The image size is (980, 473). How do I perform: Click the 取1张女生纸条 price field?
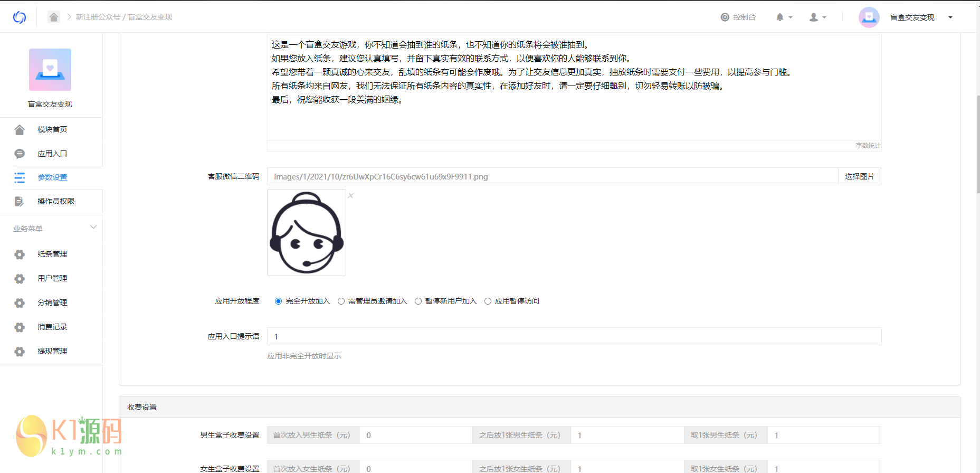point(824,467)
